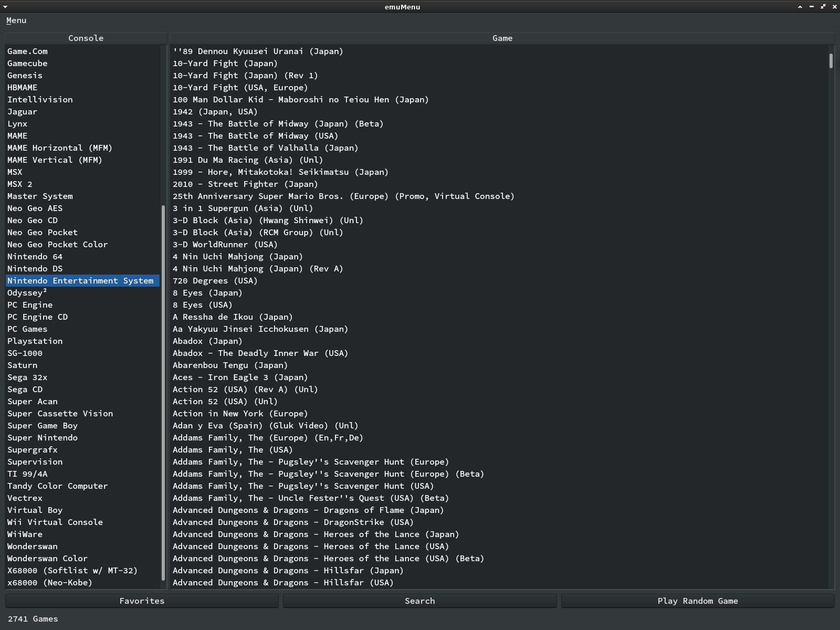
Task: Select TI 99/4A console
Action: 82,474
